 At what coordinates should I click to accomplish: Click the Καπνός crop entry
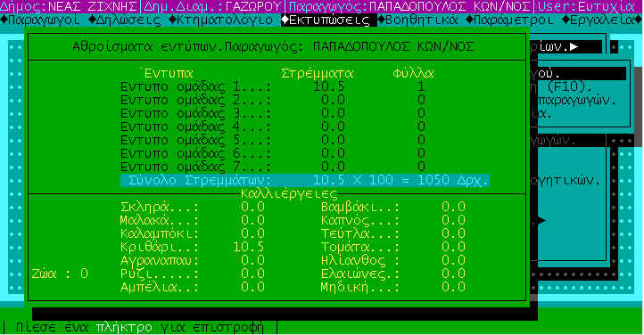(x=393, y=221)
